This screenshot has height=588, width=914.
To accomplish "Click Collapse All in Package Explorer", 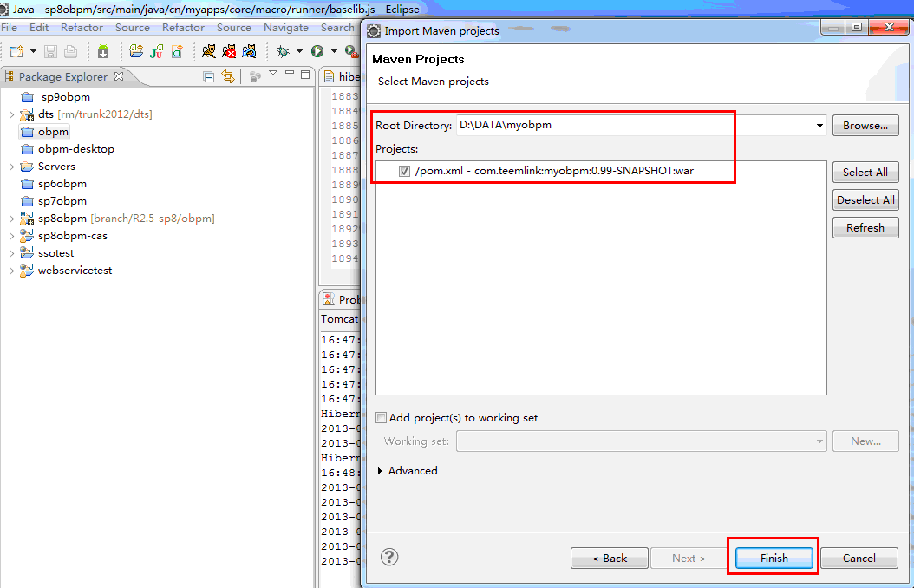I will click(209, 76).
